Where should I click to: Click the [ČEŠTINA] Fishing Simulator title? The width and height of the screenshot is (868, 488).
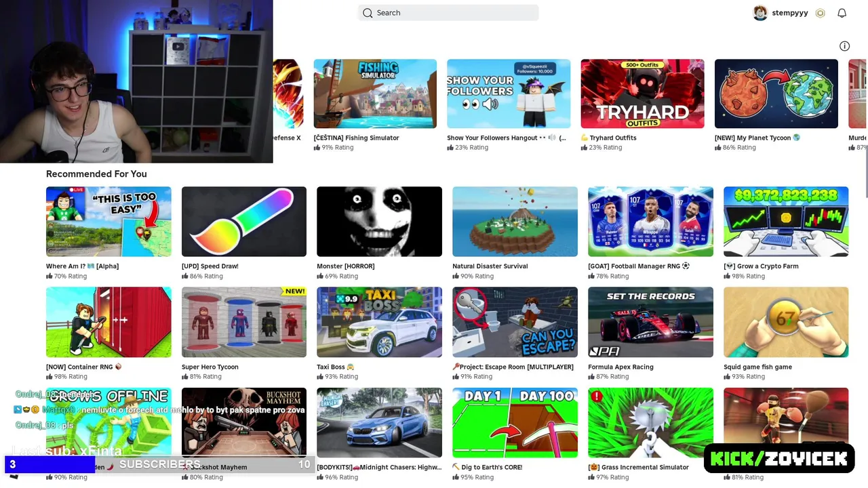pyautogui.click(x=356, y=138)
